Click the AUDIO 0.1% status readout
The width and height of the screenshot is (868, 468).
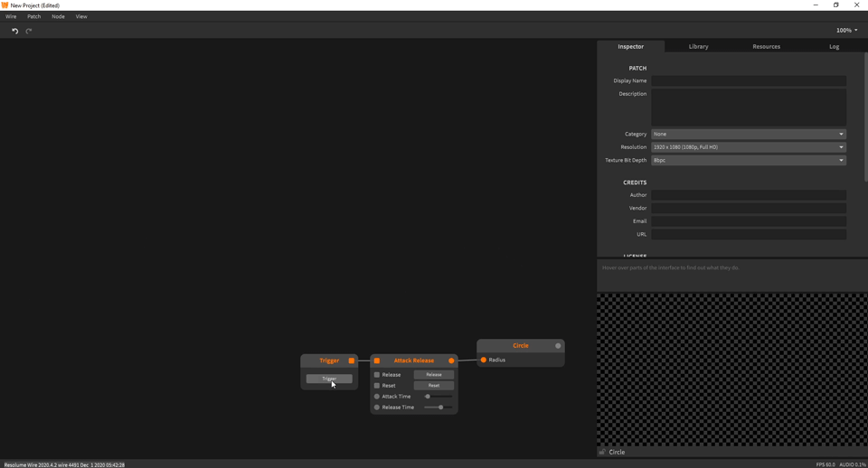point(853,464)
